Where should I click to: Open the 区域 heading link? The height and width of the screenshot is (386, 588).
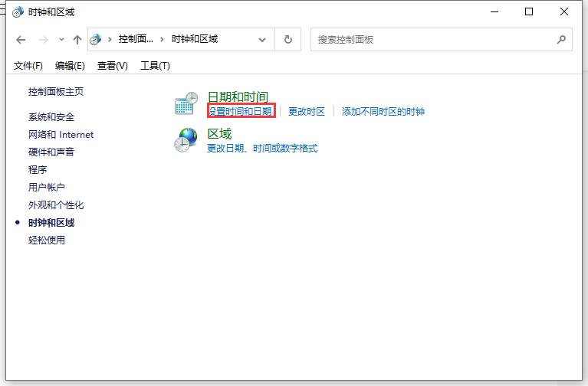click(219, 134)
